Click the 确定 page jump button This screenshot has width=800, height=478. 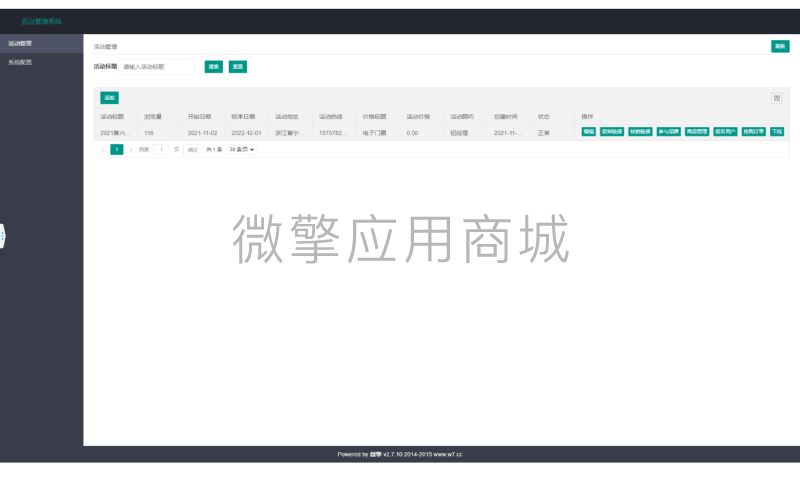pyautogui.click(x=192, y=149)
